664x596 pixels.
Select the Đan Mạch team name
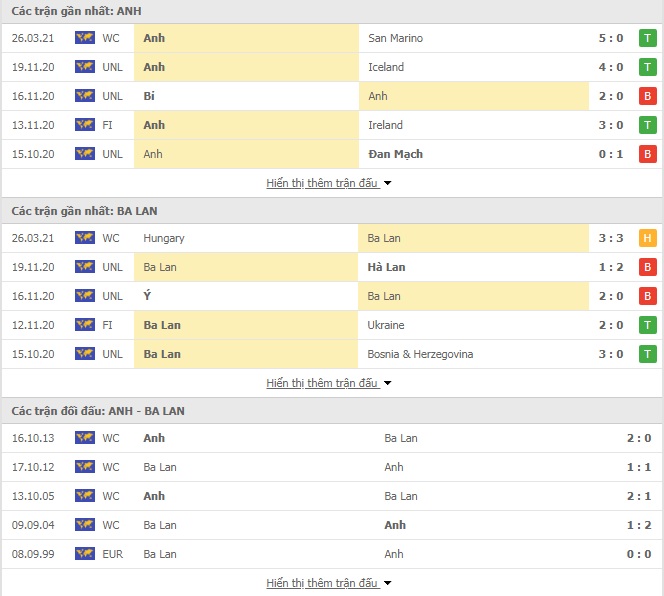click(395, 154)
